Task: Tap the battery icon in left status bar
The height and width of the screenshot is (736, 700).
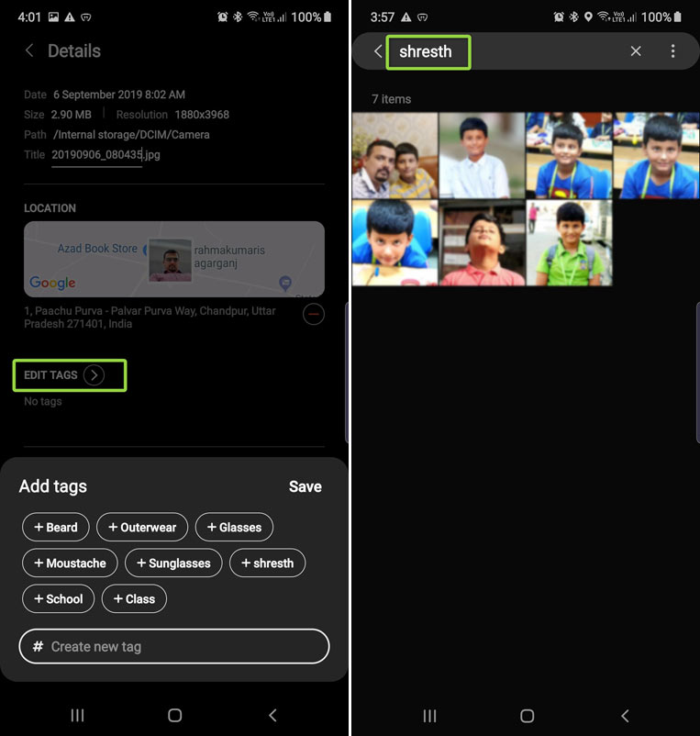Action: [328, 17]
